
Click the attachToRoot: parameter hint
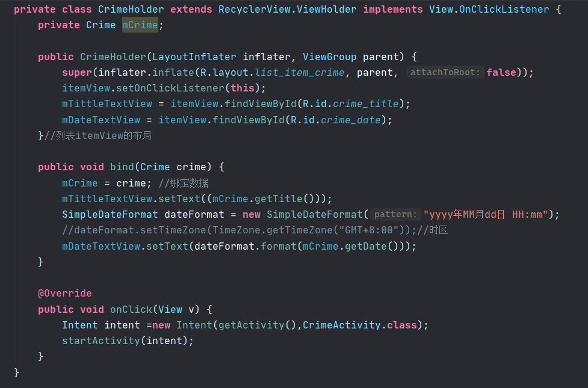coord(445,72)
